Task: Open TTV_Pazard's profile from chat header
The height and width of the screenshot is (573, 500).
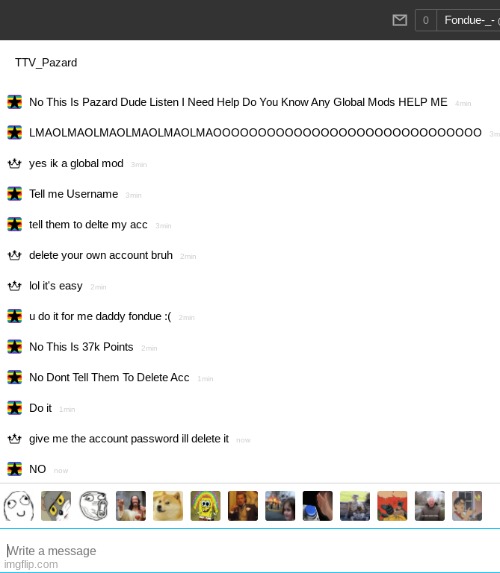Action: tap(46, 62)
